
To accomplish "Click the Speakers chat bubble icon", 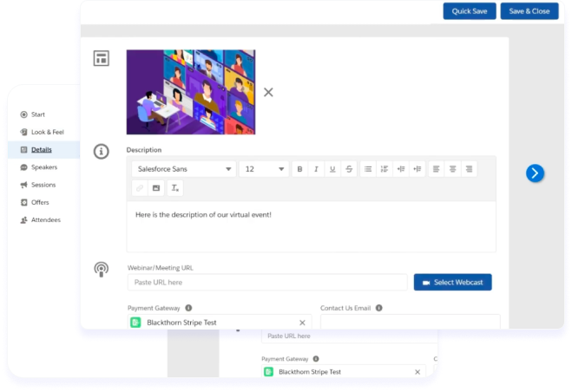I will coord(23,167).
